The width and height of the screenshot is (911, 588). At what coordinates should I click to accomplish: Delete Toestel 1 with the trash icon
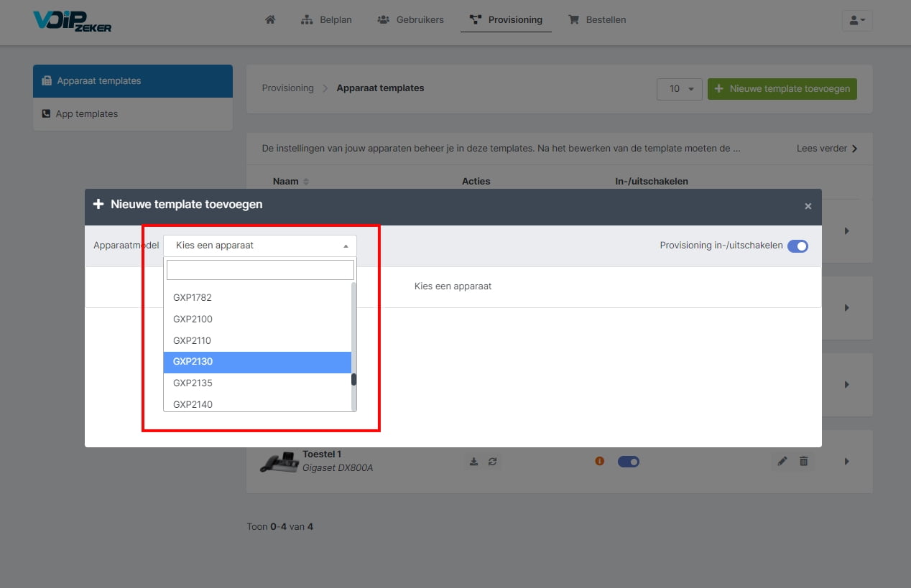(804, 461)
